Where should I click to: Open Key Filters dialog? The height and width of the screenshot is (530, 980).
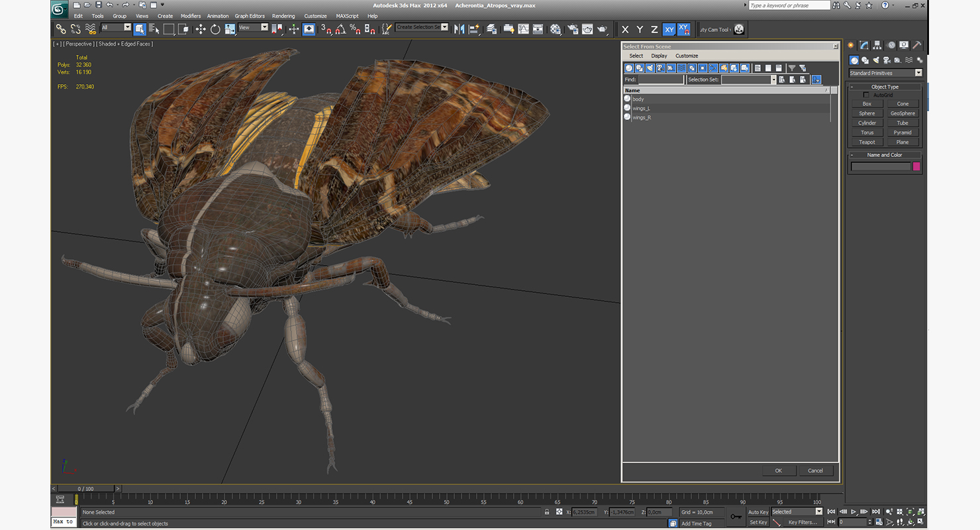click(x=803, y=522)
